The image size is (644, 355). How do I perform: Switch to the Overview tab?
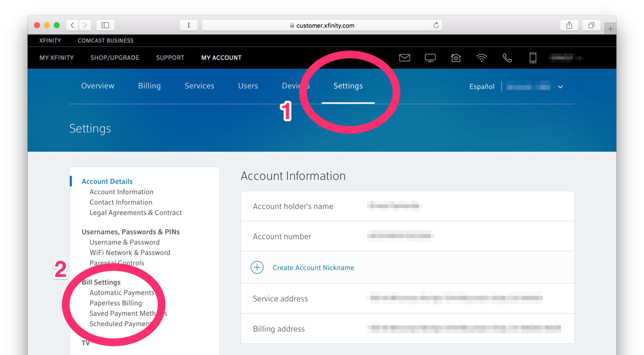98,86
